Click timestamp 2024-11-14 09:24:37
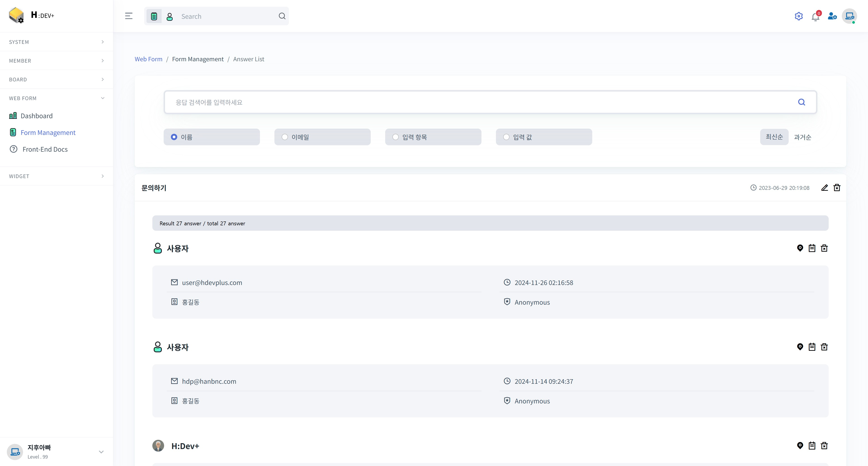The height and width of the screenshot is (466, 868). (543, 381)
